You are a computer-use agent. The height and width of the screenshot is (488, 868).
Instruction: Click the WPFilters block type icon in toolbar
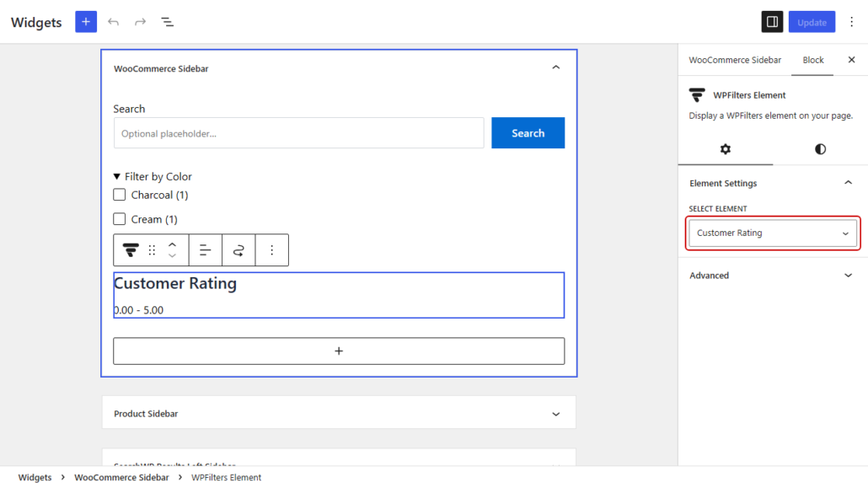(131, 250)
